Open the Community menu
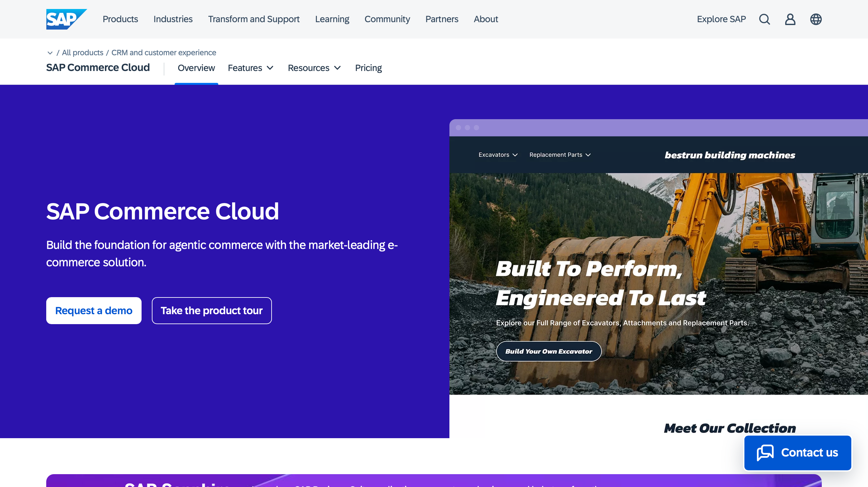The width and height of the screenshot is (868, 487). [387, 19]
